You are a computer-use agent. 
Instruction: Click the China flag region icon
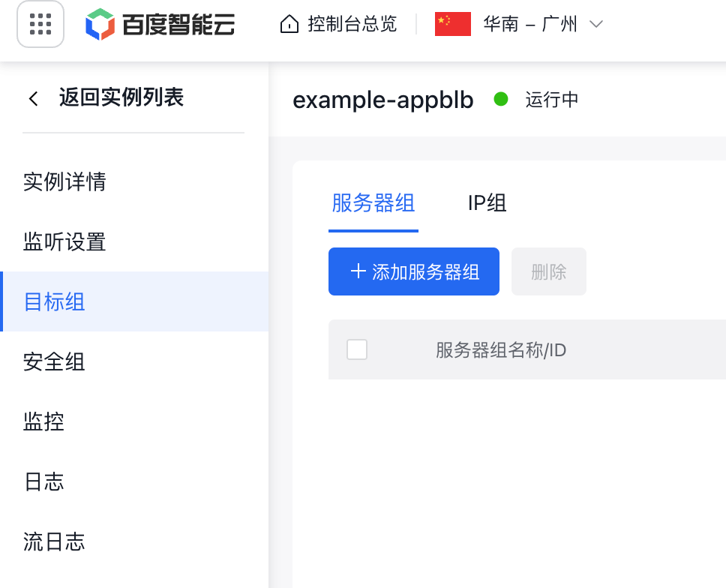tap(453, 24)
